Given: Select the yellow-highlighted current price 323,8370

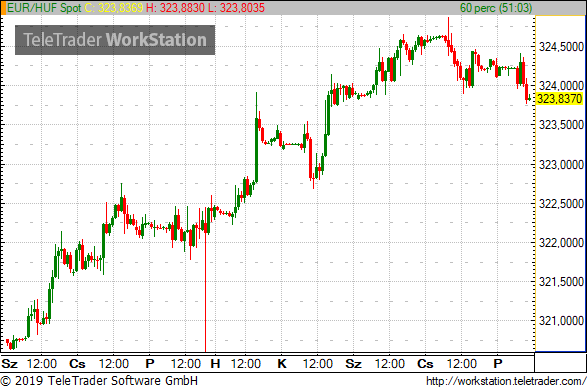Looking at the screenshot, I should click(560, 99).
